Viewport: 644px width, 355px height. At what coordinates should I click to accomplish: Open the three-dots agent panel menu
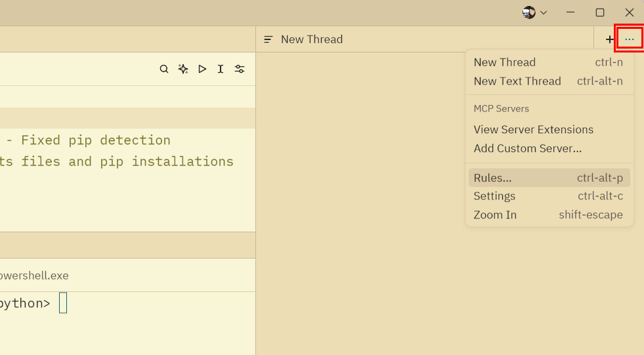click(x=629, y=39)
